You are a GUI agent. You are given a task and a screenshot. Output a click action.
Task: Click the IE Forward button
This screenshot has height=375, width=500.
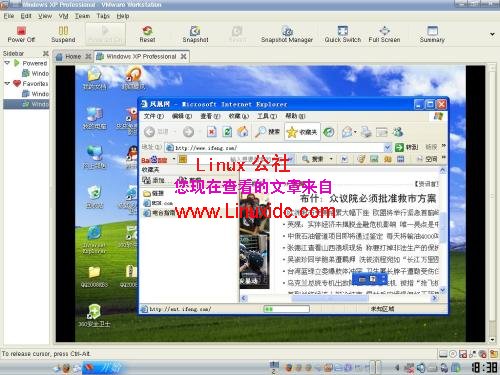[188, 132]
